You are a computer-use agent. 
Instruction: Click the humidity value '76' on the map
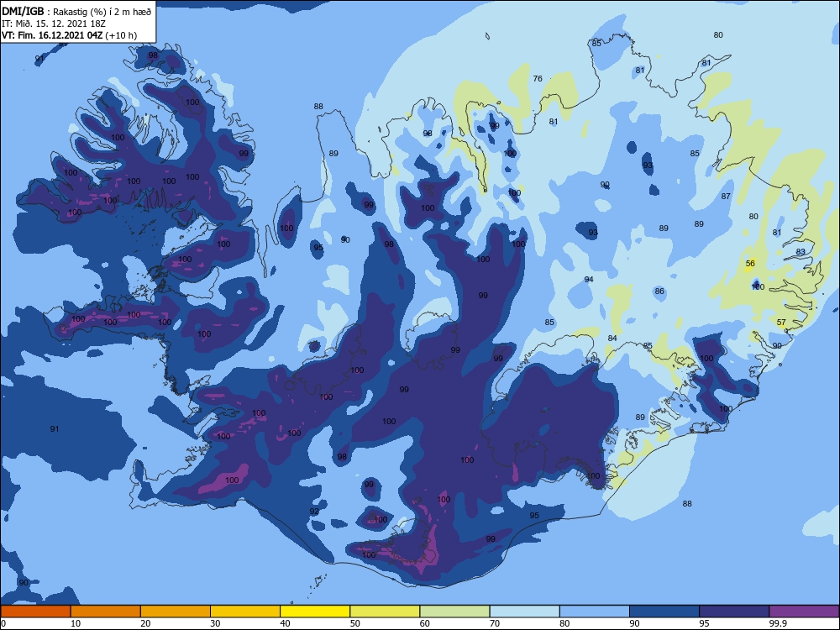point(538,79)
